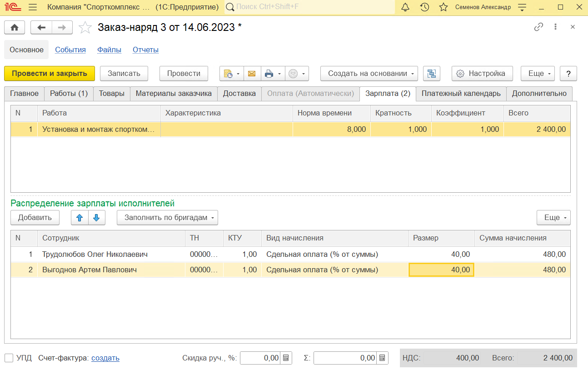
Task: Open the 1C main menu hamburger icon
Action: [x=33, y=7]
